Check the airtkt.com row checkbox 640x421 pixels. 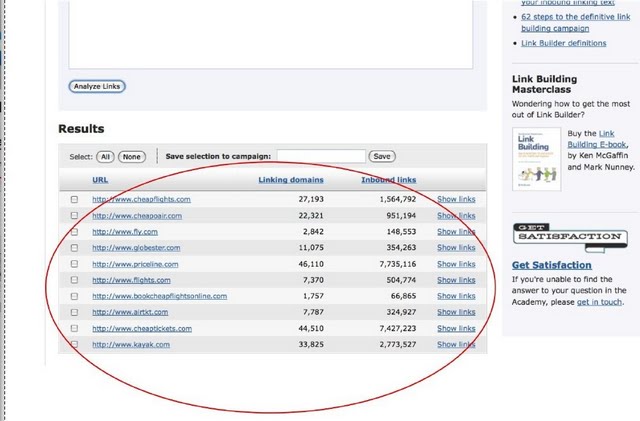coord(74,312)
